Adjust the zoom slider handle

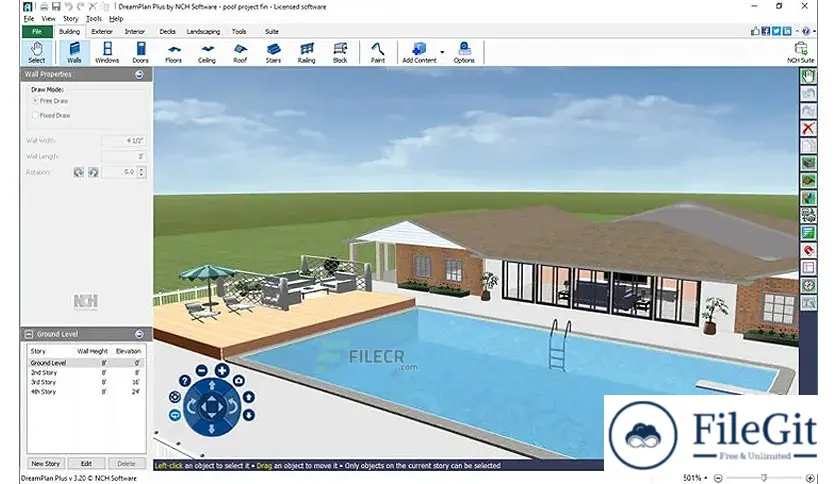pyautogui.click(x=764, y=478)
